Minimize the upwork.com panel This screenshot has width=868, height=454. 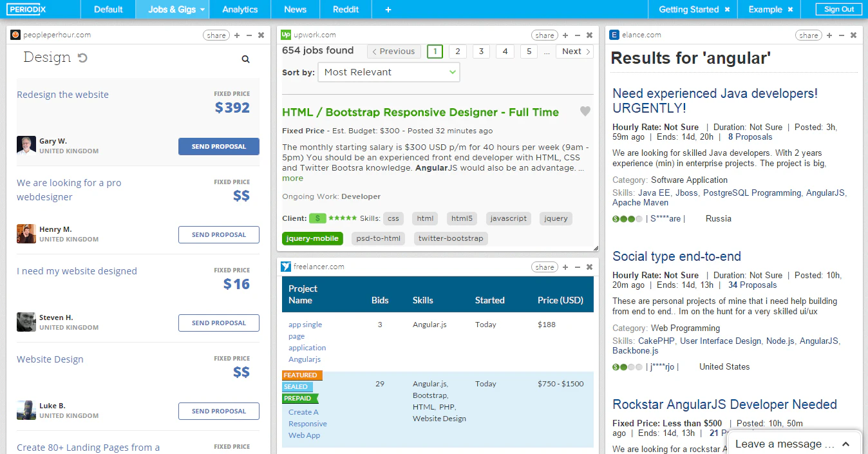(578, 35)
